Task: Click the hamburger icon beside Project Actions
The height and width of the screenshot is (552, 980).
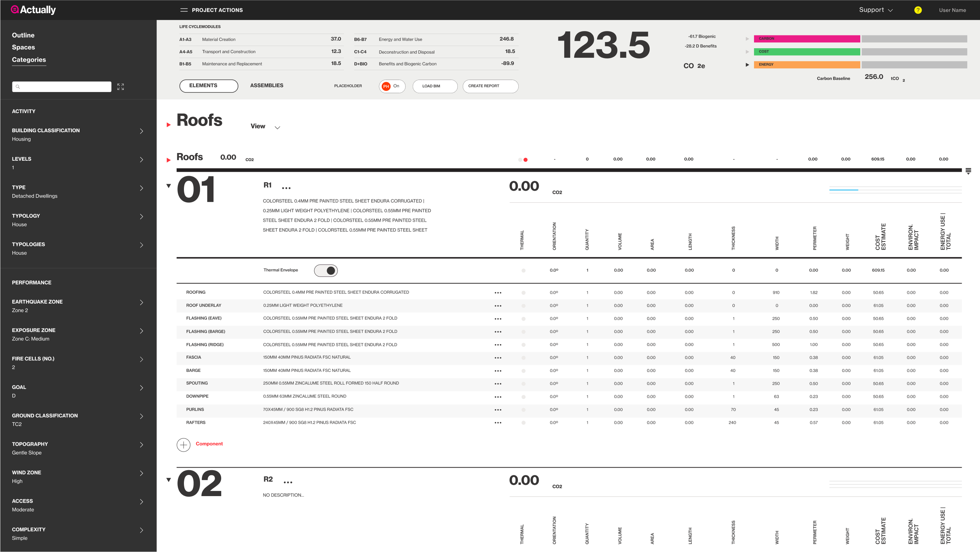Action: point(184,10)
